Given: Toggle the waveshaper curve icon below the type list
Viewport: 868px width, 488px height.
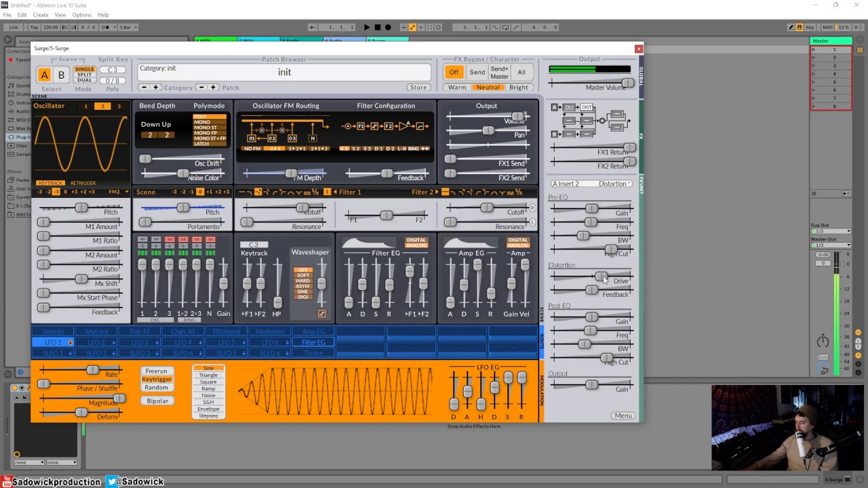Looking at the screenshot, I should click(x=321, y=313).
